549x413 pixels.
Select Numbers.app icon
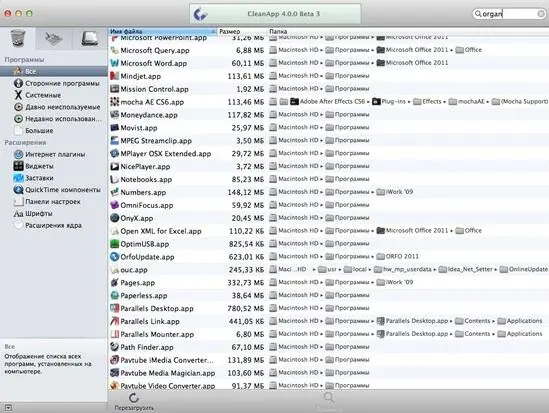(x=114, y=192)
